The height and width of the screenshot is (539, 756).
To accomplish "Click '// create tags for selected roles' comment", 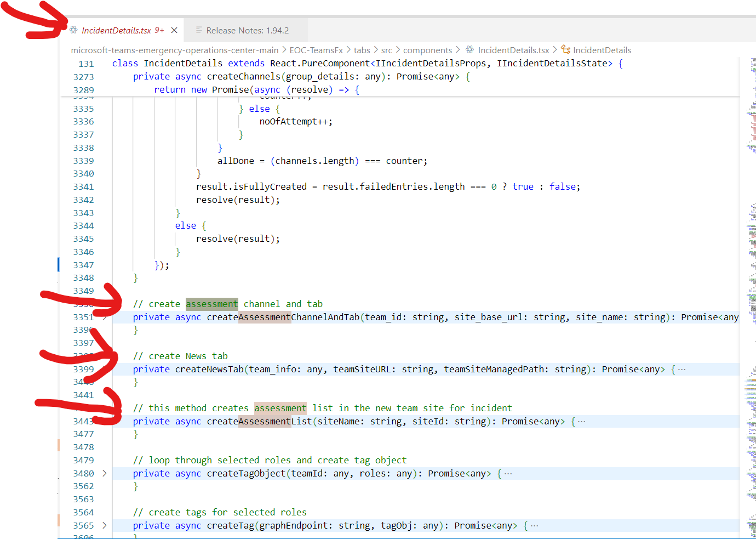I will pos(220,512).
